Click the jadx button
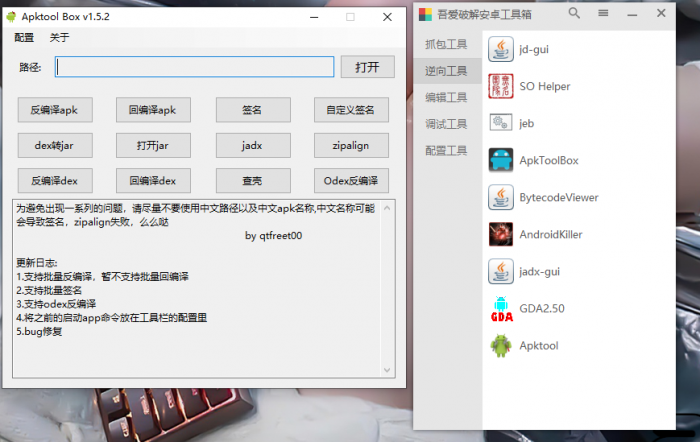 [x=253, y=145]
